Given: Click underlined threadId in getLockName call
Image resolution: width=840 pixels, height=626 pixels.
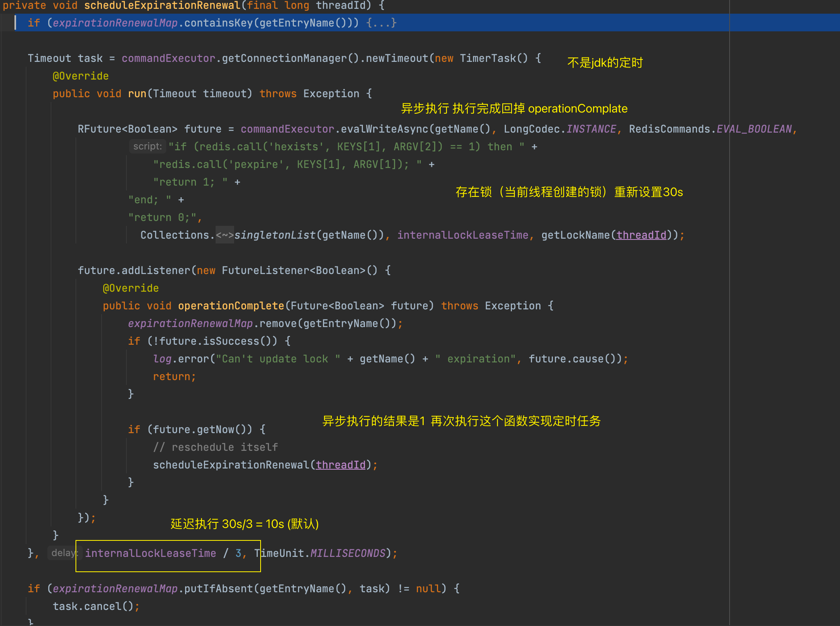Looking at the screenshot, I should click(x=641, y=235).
